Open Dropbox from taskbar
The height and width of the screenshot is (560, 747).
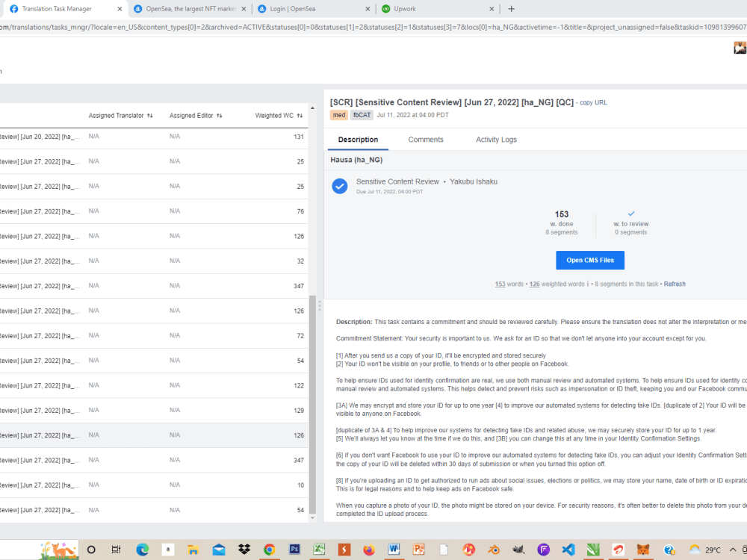click(244, 550)
